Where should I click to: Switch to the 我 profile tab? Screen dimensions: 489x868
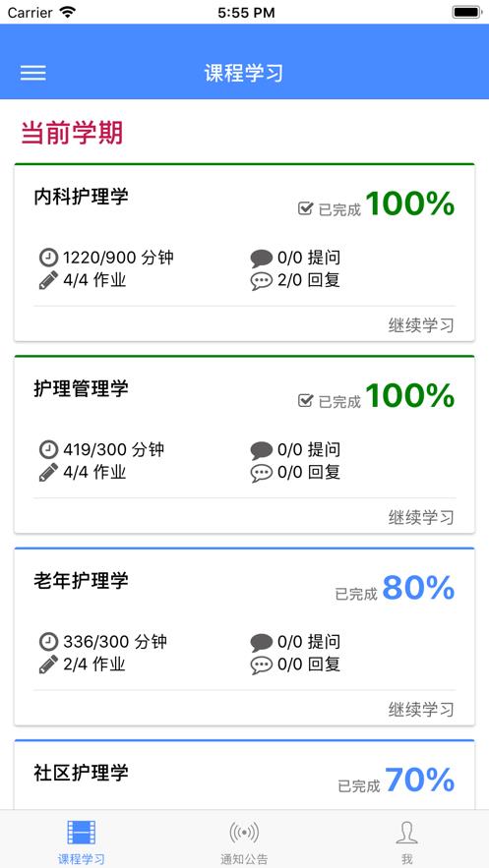[407, 842]
